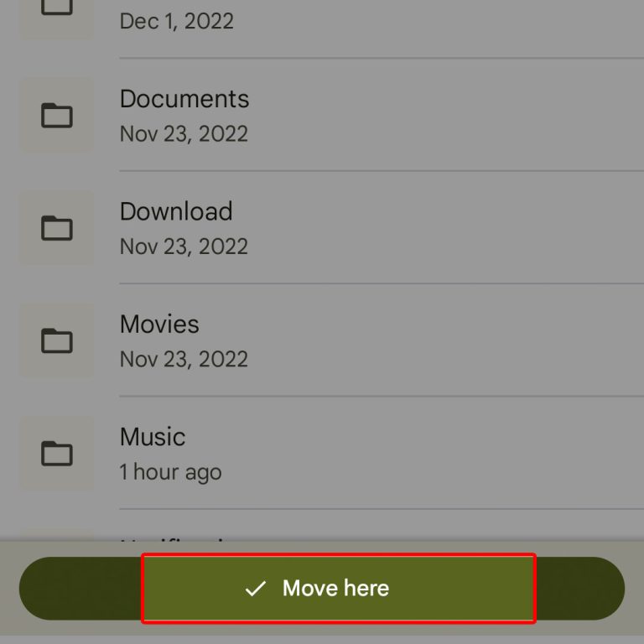Tap the 'Move here' text label
The width and height of the screenshot is (644, 644).
335,588
